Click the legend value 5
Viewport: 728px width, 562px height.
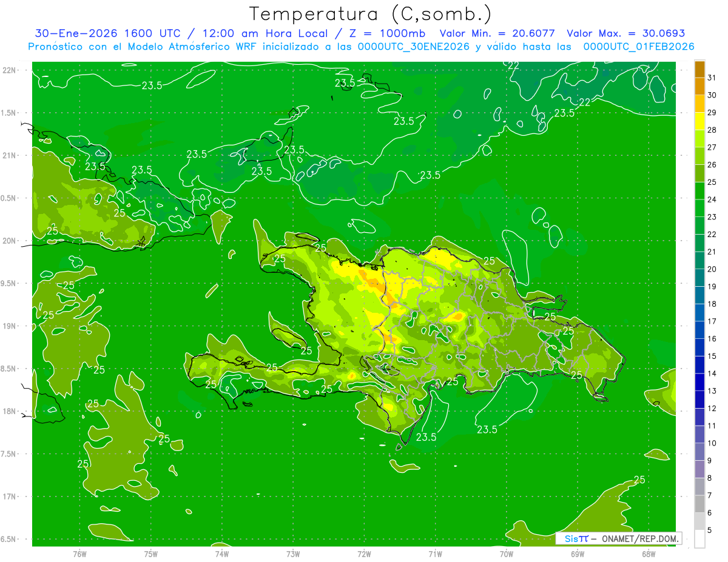coord(710,530)
